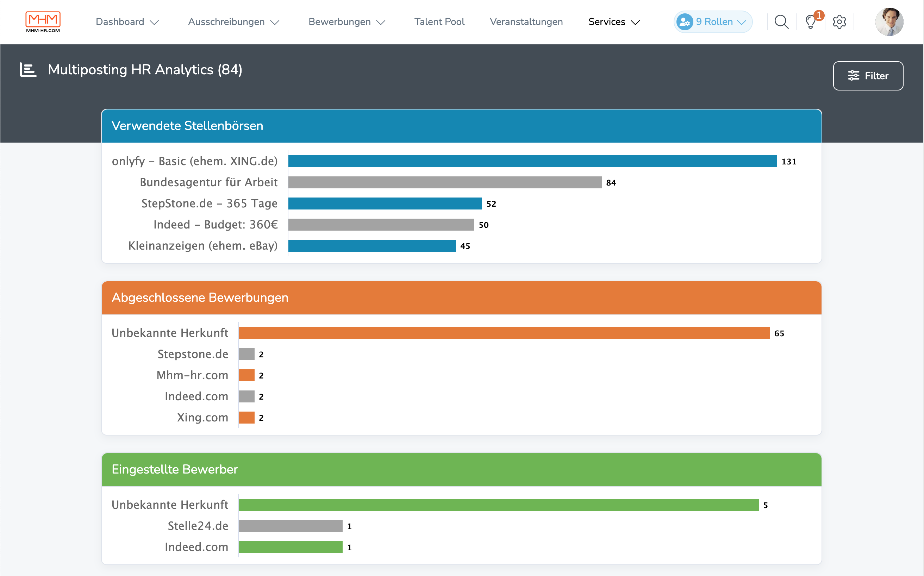Click the 'Stelle24.de' label
The width and height of the screenshot is (924, 576).
198,526
